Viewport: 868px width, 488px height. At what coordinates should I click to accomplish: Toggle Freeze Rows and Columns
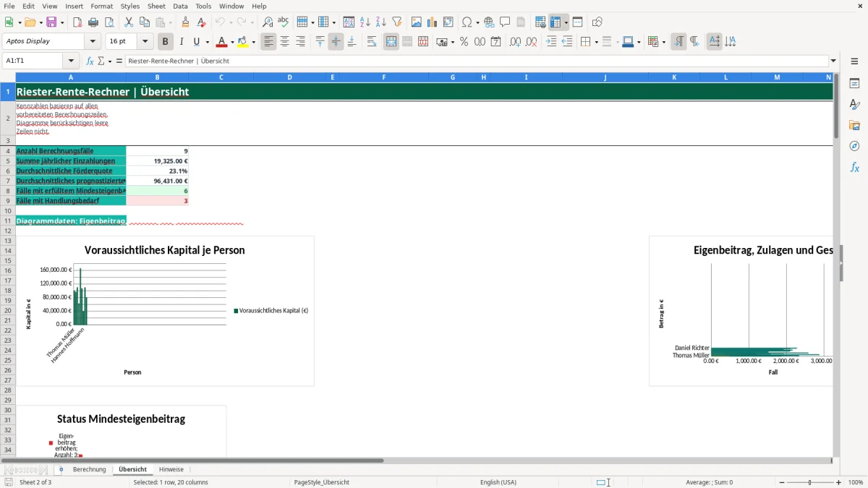point(556,22)
